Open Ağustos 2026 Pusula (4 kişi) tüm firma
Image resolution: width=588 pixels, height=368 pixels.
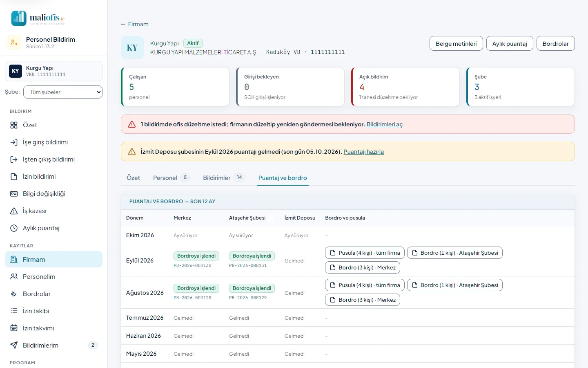tap(365, 285)
